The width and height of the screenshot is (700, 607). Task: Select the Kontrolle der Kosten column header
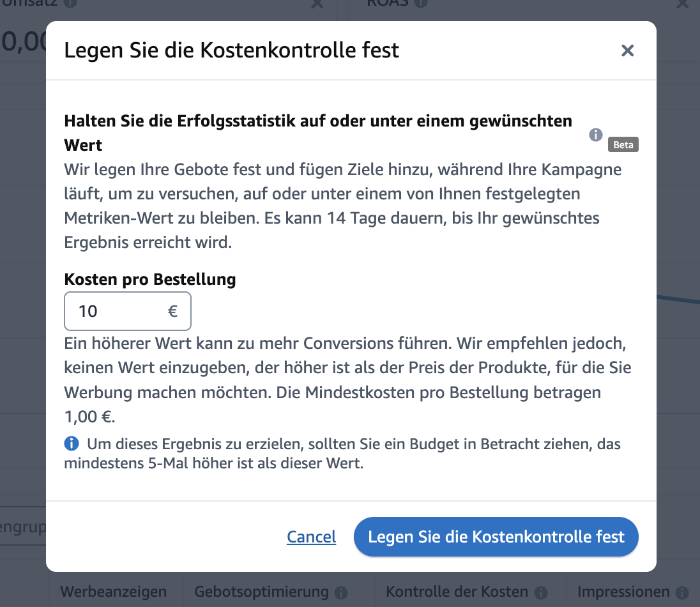[x=457, y=592]
